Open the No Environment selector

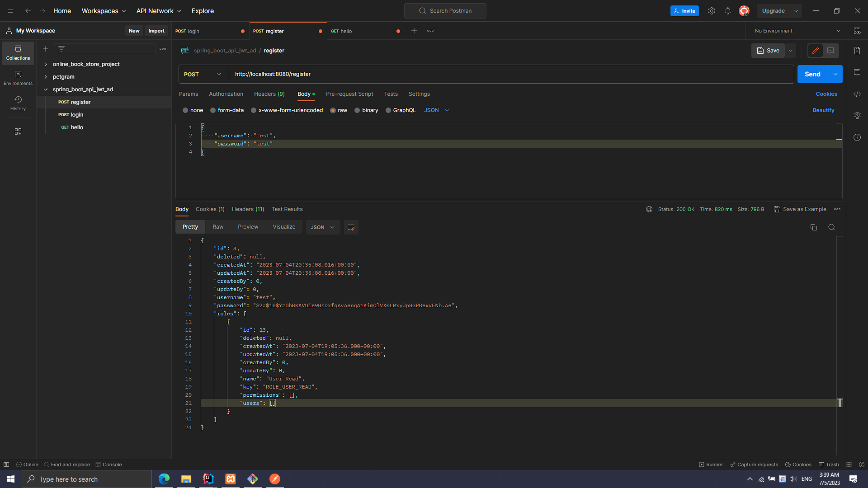(797, 31)
